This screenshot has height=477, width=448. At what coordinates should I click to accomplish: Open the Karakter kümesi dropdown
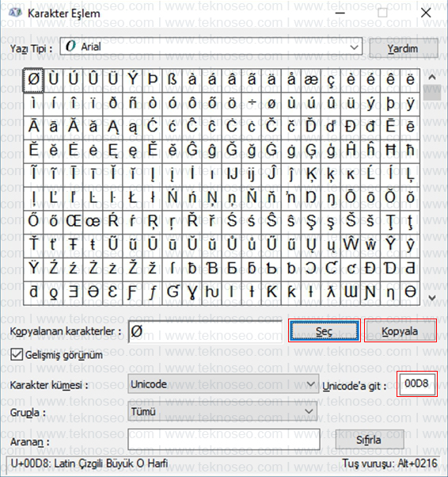(x=223, y=384)
